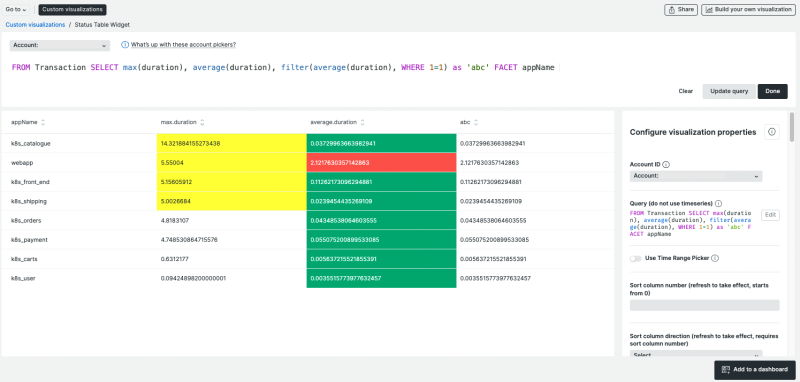Click green cell 0.055075200899533085 for k8s_payment
Image resolution: width=800 pixels, height=382 pixels.
381,240
